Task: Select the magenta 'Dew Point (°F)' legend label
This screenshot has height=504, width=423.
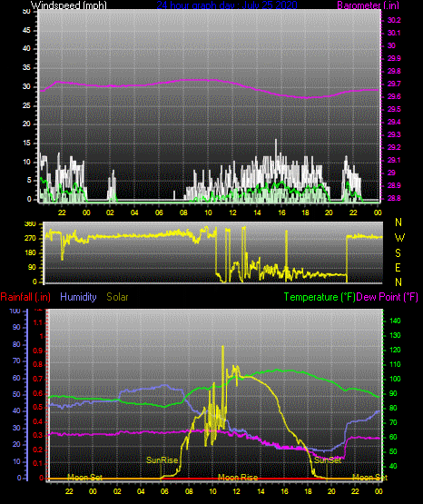Action: tap(388, 297)
